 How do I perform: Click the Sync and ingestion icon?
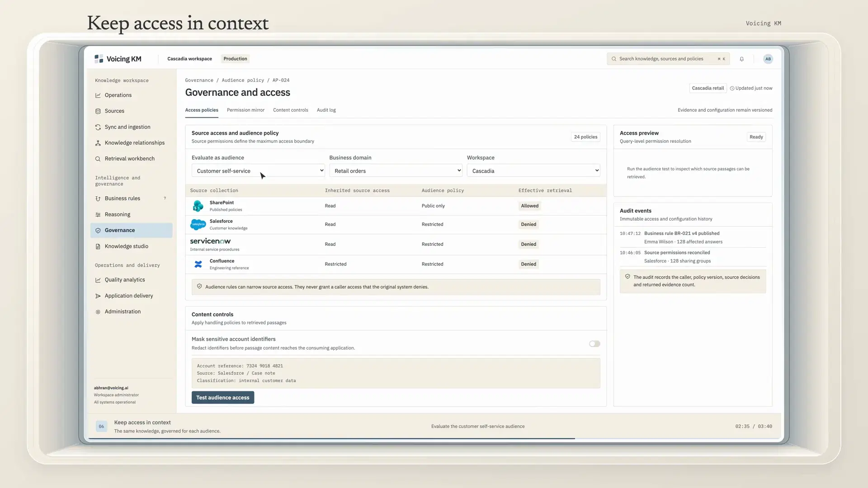click(98, 127)
